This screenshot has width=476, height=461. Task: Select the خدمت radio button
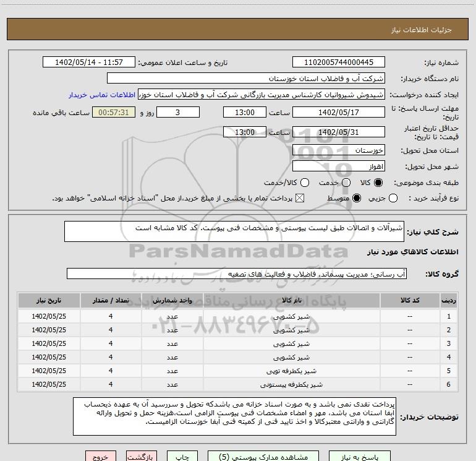click(x=346, y=183)
